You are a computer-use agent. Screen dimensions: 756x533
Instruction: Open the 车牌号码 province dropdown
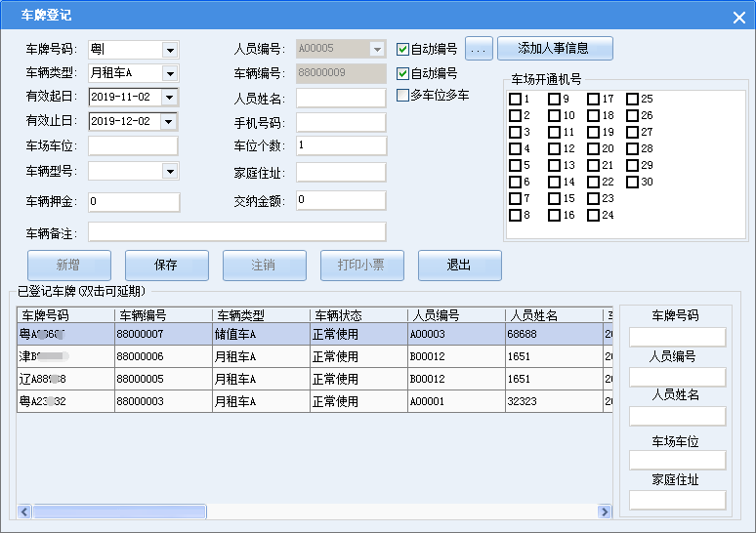click(170, 50)
